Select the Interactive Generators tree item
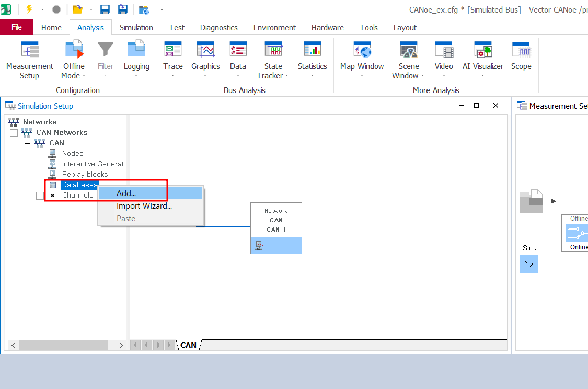This screenshot has width=588, height=389. [94, 164]
